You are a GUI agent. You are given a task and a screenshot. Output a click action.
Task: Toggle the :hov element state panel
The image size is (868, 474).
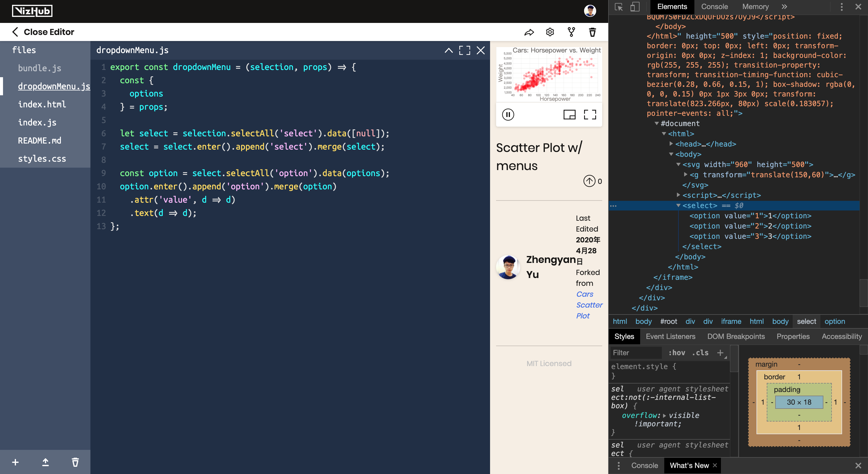tap(677, 352)
